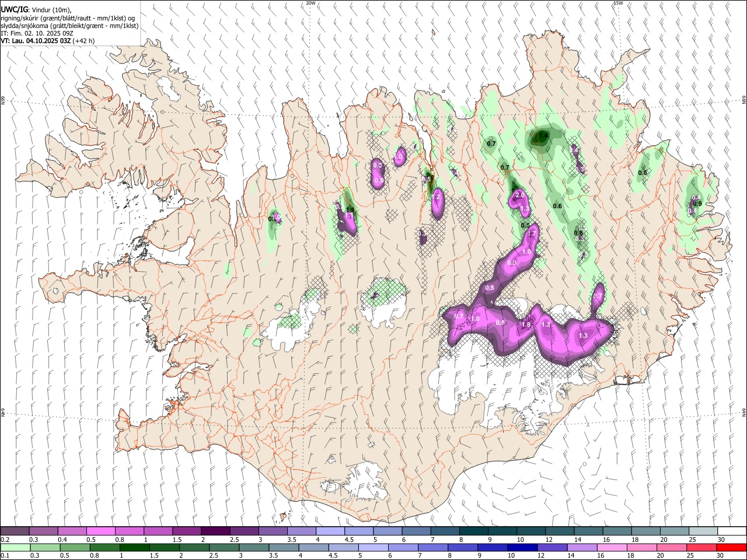Click the 1.4 value on the dark green rain cell
Image resolution: width=747 pixels, height=560 pixels.
pos(543,136)
